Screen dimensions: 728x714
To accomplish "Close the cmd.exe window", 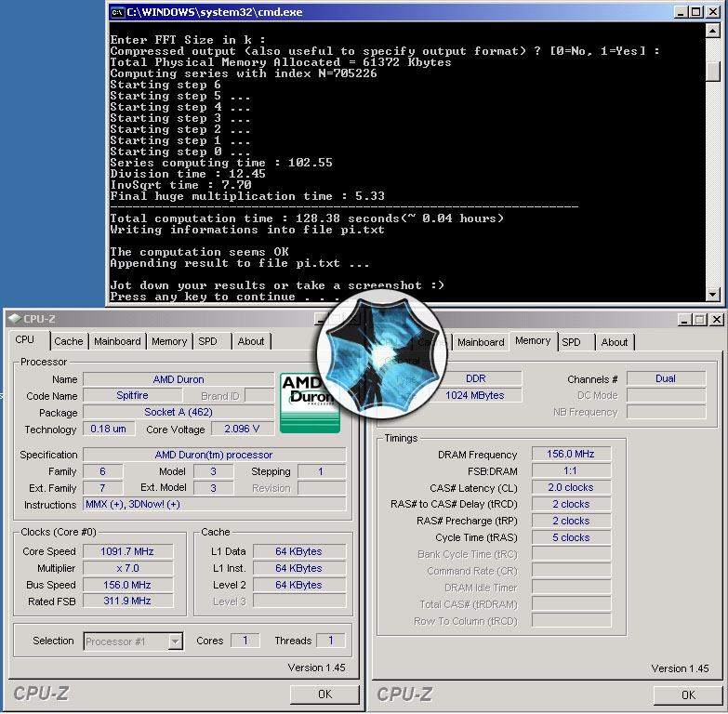I will click(713, 12).
